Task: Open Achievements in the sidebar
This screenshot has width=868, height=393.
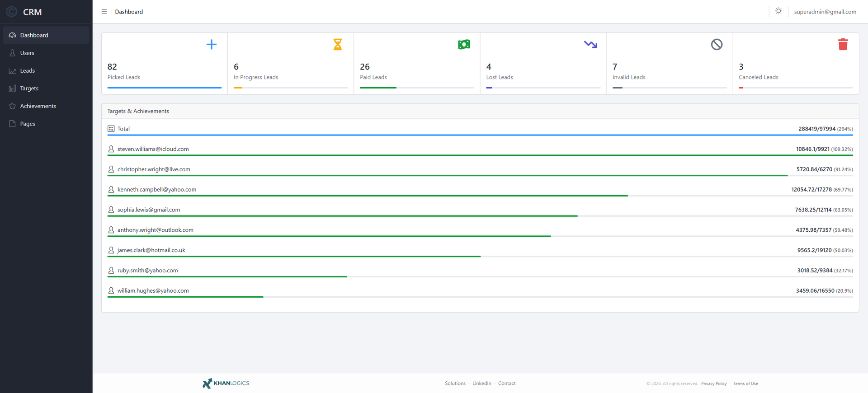Action: (x=46, y=106)
